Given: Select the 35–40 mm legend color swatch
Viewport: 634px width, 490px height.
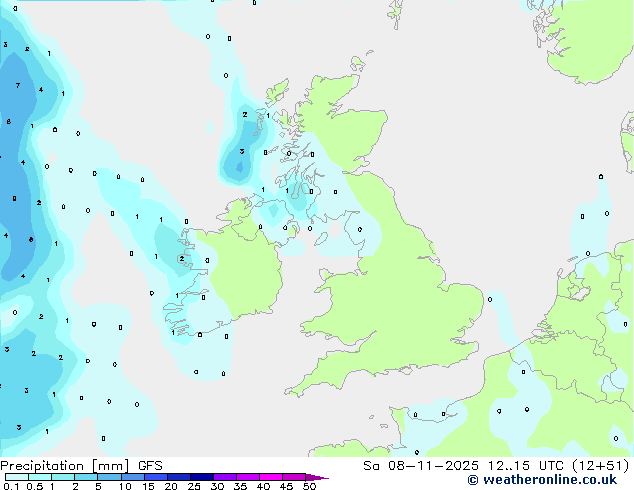Looking at the screenshot, I should [247, 477].
